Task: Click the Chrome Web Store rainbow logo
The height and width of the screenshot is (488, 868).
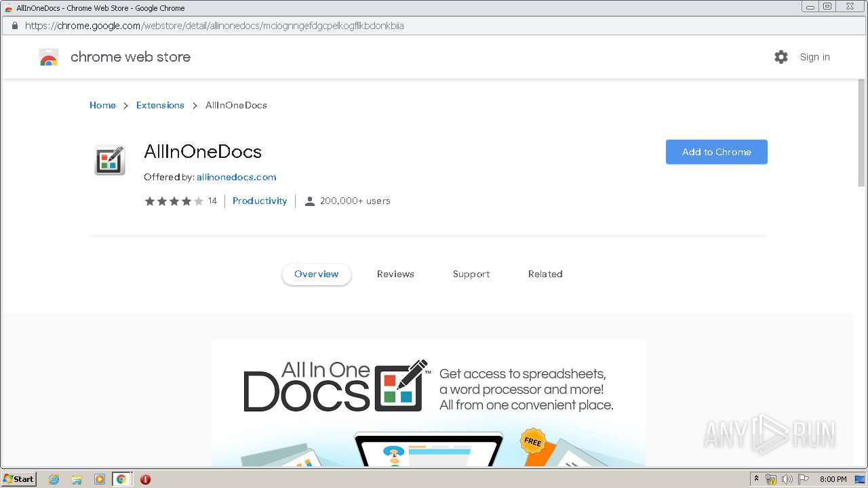Action: click(x=49, y=58)
